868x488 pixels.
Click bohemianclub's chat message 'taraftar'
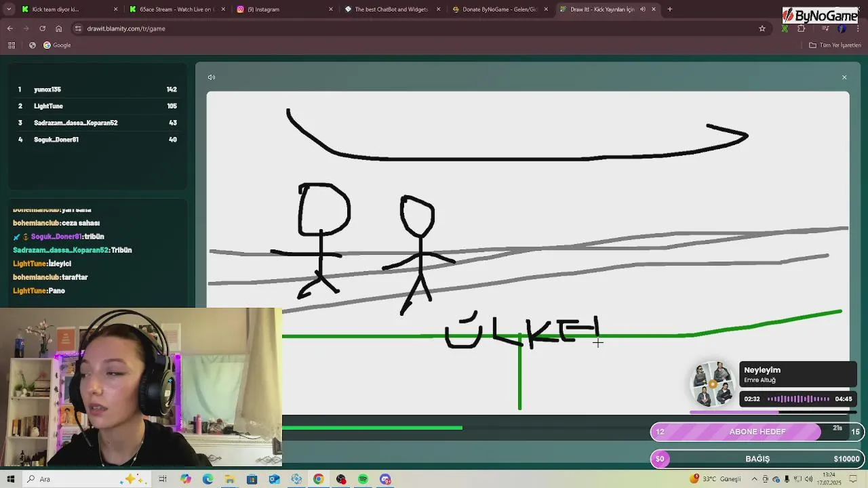[50, 277]
